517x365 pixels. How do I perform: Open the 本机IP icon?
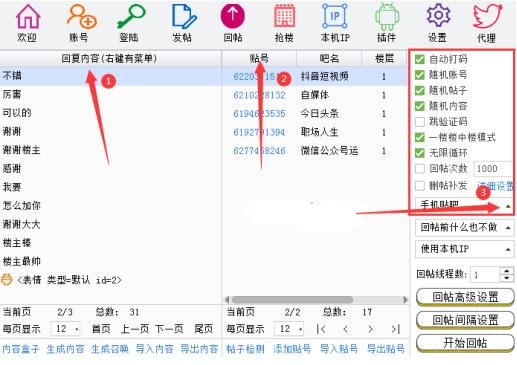(335, 17)
